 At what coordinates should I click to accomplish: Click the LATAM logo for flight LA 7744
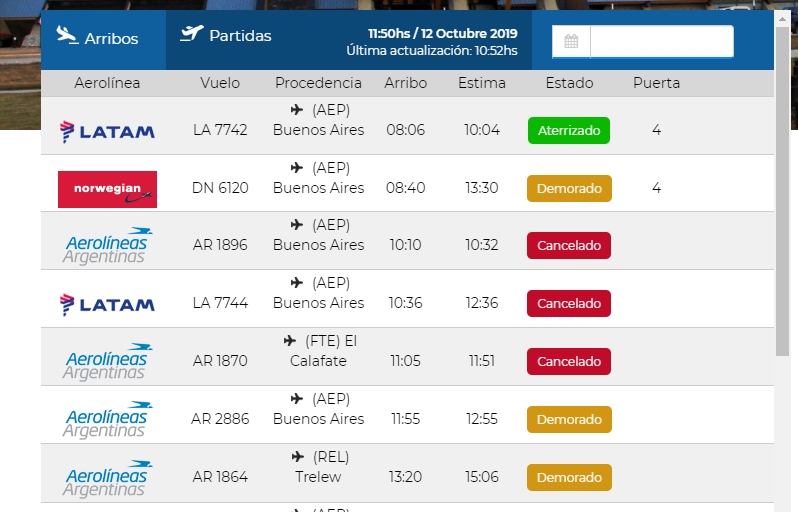coord(107,304)
